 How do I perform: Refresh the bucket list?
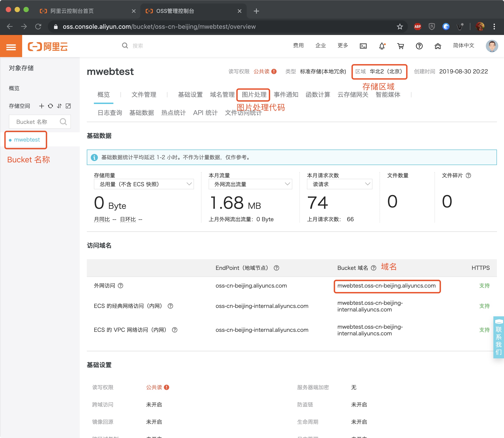(50, 106)
